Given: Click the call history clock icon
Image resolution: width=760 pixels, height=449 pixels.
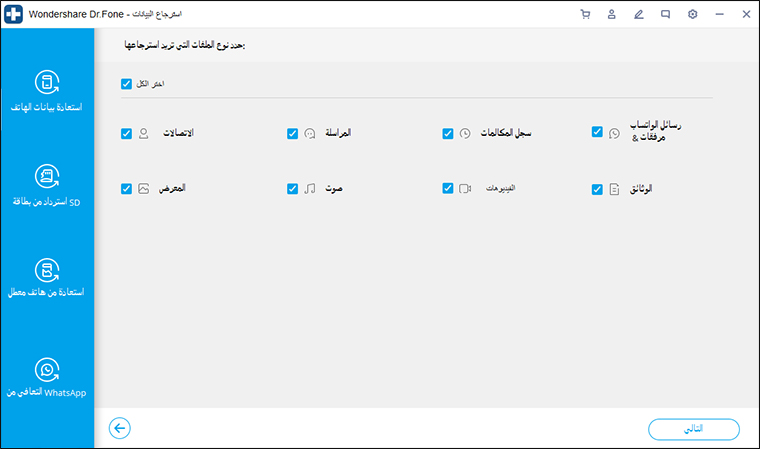Looking at the screenshot, I should click(x=465, y=133).
